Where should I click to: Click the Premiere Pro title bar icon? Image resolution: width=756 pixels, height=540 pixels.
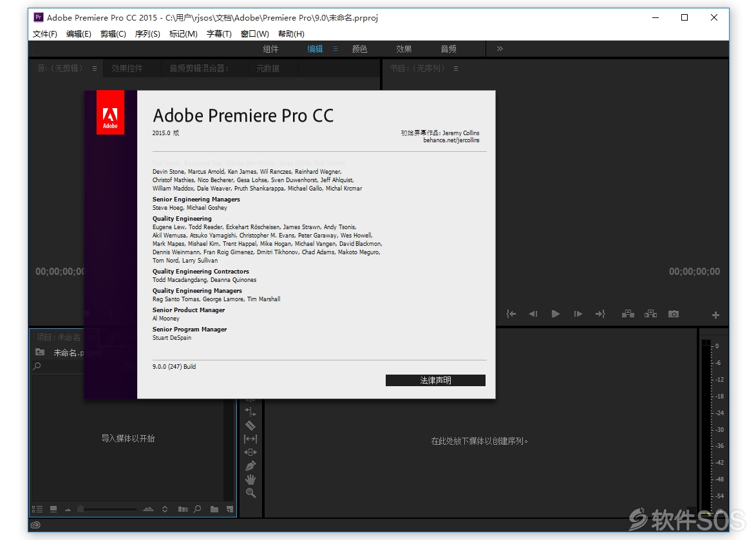click(x=39, y=17)
